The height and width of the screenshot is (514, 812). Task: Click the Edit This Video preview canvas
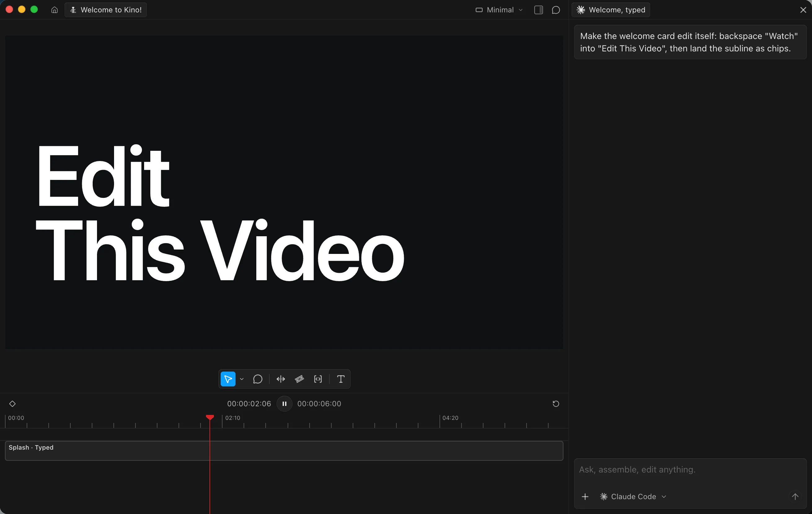[x=284, y=192]
